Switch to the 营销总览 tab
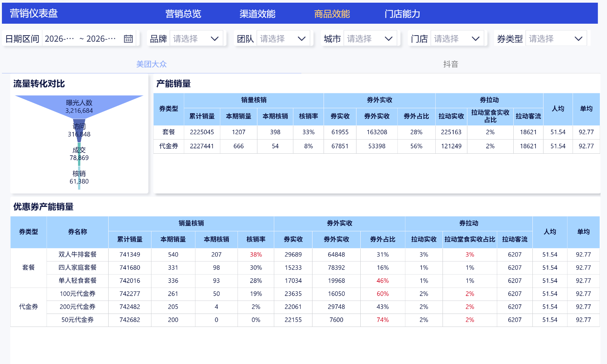607x364 pixels. point(183,14)
